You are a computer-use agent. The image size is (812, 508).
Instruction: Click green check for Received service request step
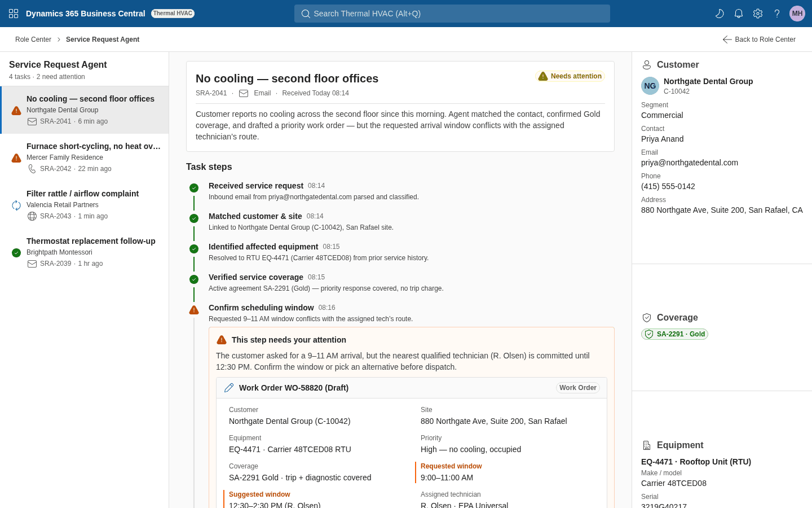(x=194, y=188)
